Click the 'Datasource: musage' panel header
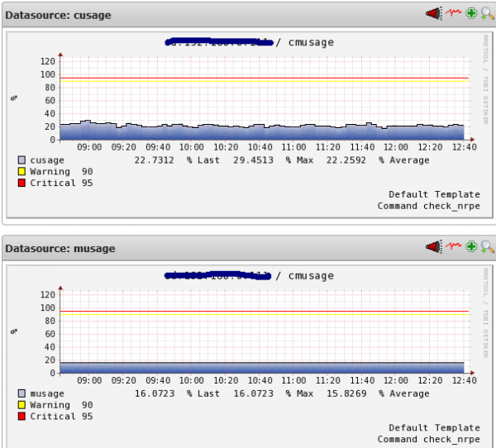Image resolution: width=496 pixels, height=448 pixels. point(60,248)
